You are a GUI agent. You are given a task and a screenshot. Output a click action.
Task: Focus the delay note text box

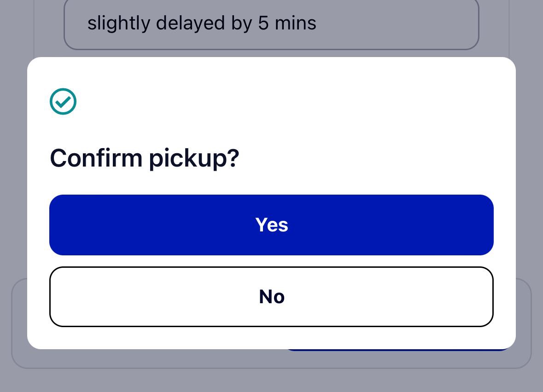pyautogui.click(x=272, y=23)
